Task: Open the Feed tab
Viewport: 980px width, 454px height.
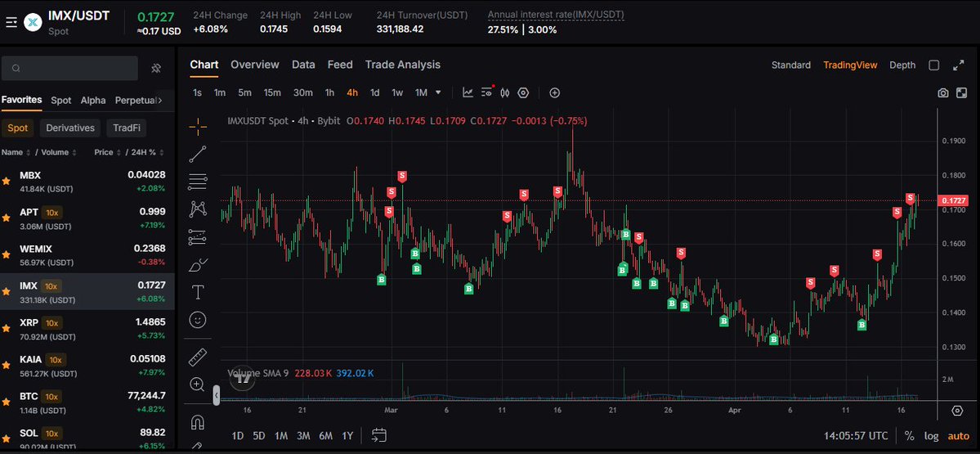Action: (x=340, y=65)
